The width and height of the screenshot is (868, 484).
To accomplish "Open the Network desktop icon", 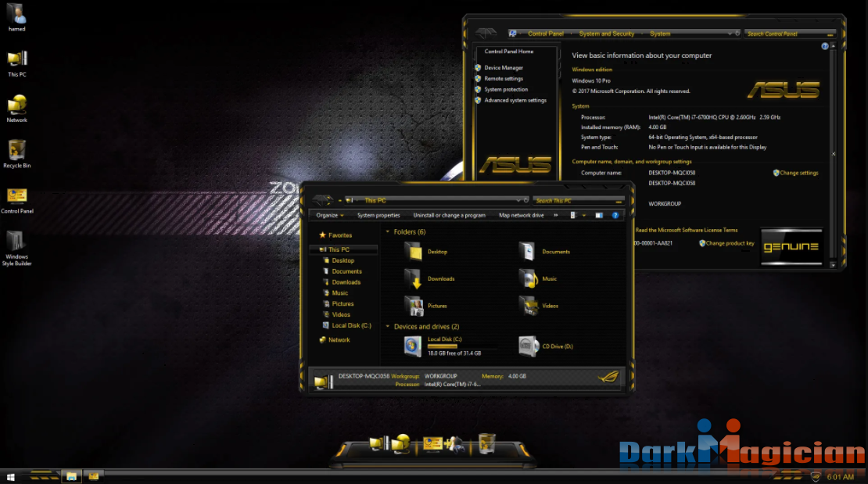I will point(16,108).
